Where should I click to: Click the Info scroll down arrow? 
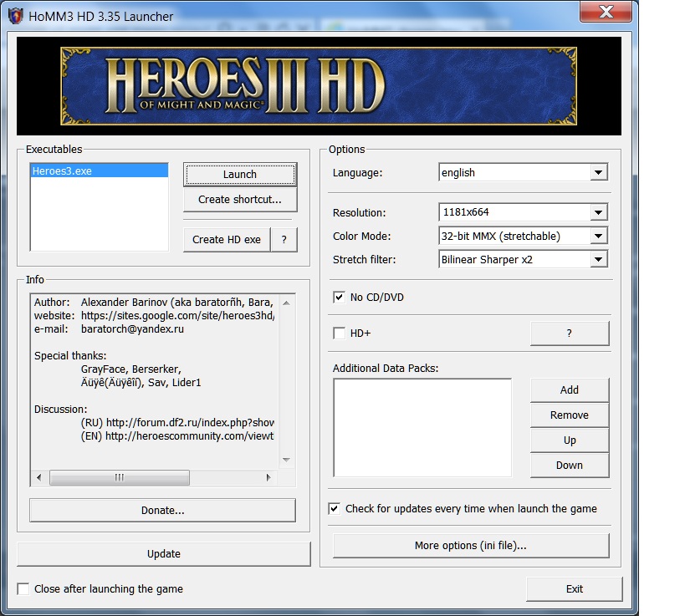pyautogui.click(x=286, y=460)
